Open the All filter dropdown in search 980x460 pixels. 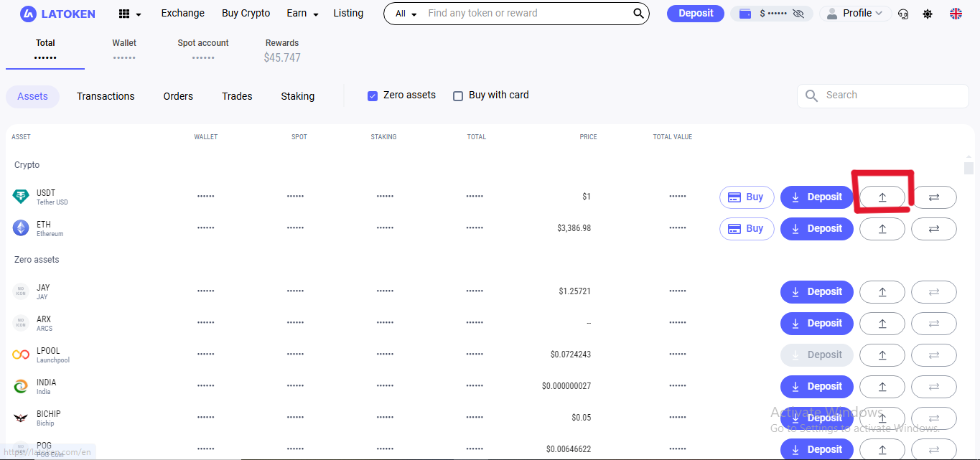pyautogui.click(x=406, y=14)
